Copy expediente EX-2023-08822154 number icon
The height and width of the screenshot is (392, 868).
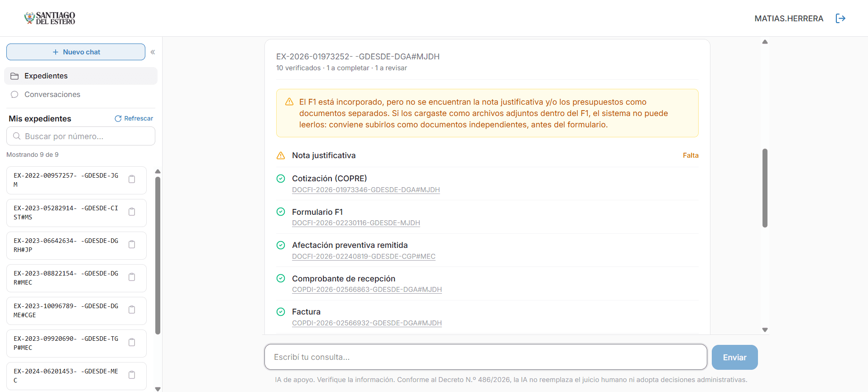(x=132, y=277)
